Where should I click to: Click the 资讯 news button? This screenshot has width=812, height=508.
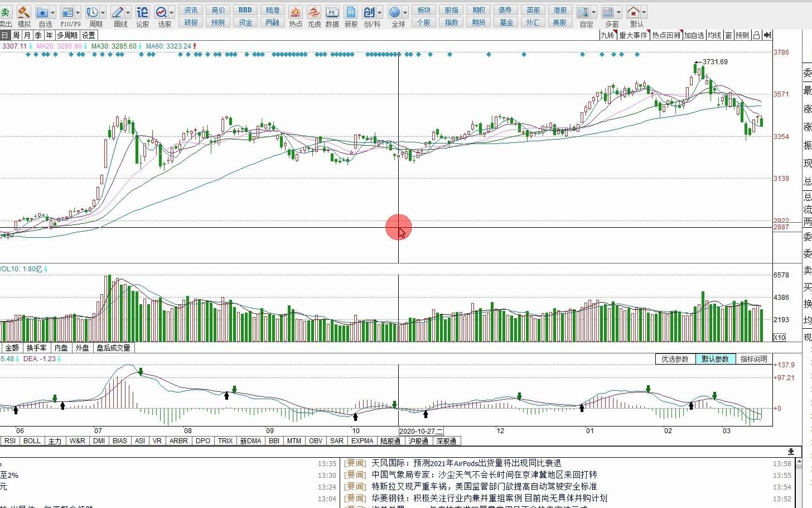coord(191,10)
